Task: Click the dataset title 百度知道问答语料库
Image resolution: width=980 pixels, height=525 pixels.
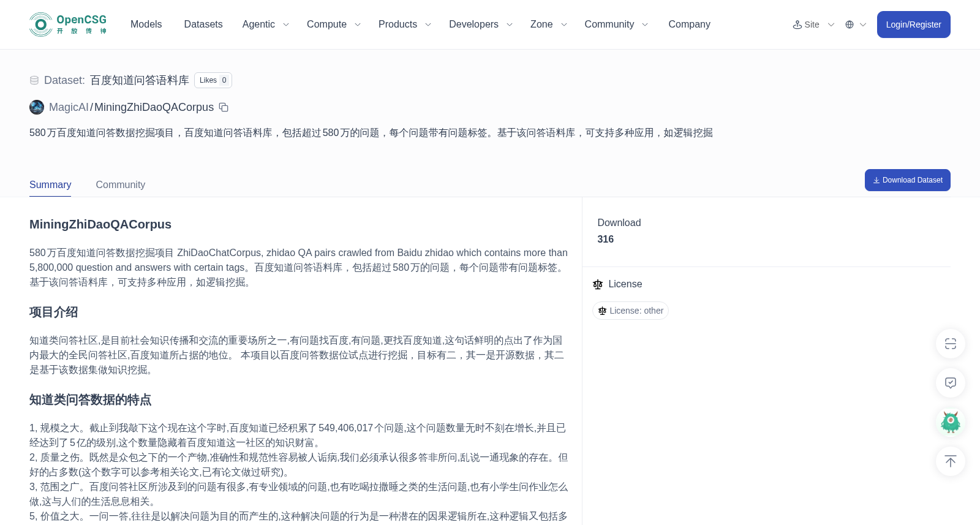Action: coord(140,80)
